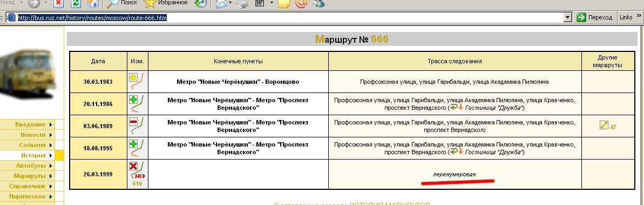Click the route-cancelled icon for 26.03.1999

pyautogui.click(x=137, y=170)
